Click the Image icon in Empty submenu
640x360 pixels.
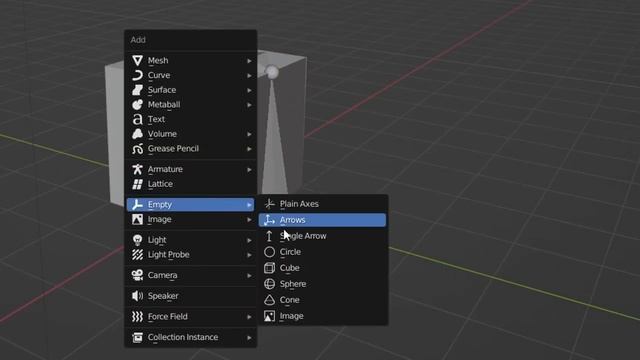(269, 316)
